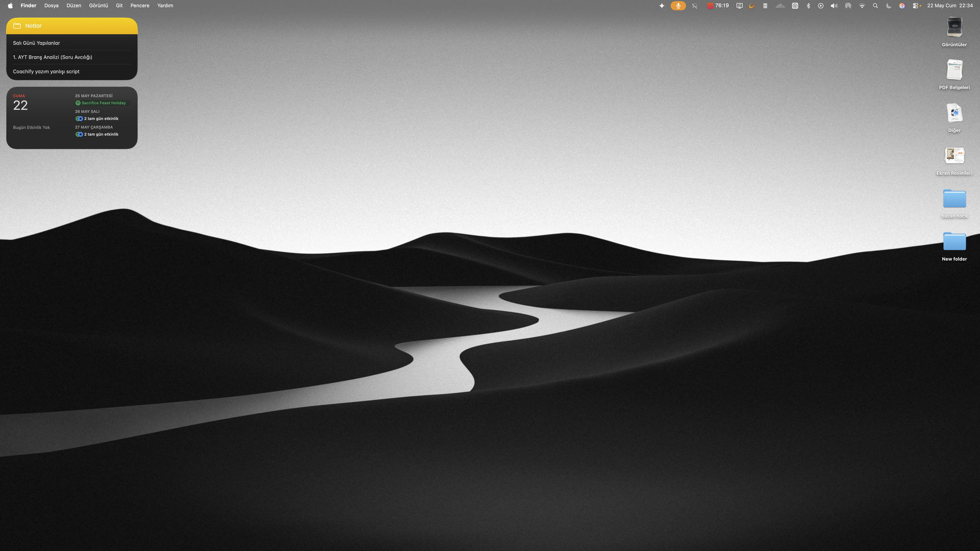Open the Pencere menu
This screenshot has height=551, width=980.
pyautogui.click(x=140, y=5)
